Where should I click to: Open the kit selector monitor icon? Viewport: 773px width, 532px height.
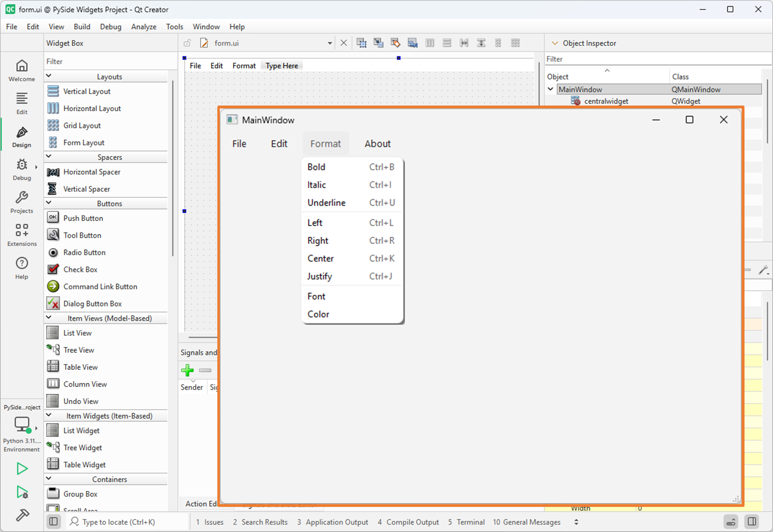coord(22,424)
